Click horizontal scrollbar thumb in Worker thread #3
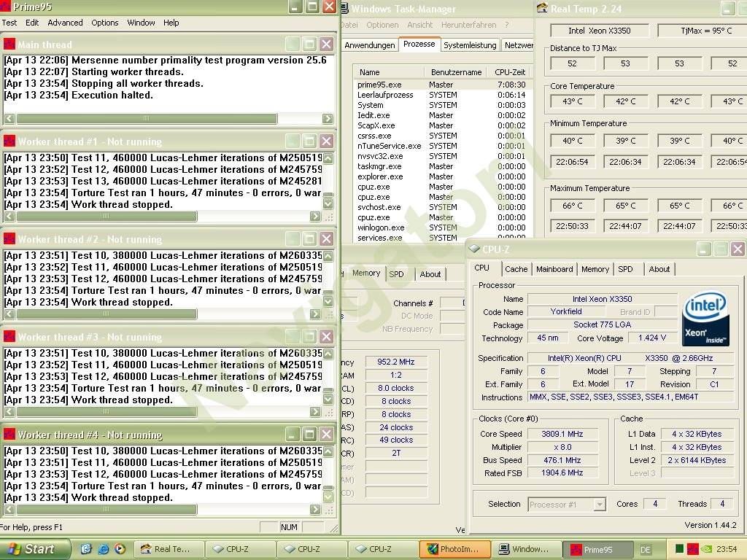Image resolution: width=747 pixels, height=560 pixels. [107, 412]
